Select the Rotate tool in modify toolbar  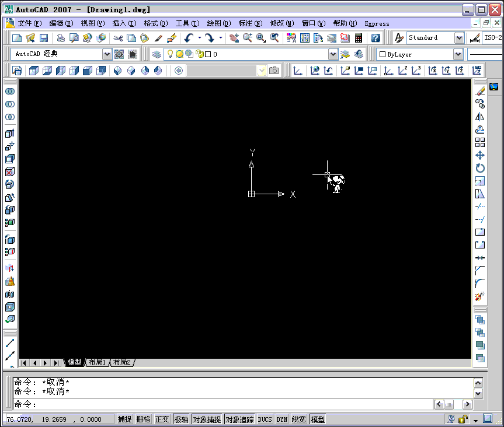[x=480, y=168]
